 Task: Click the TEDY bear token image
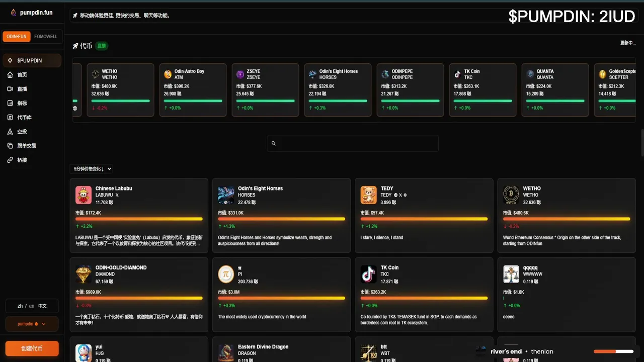[369, 195]
